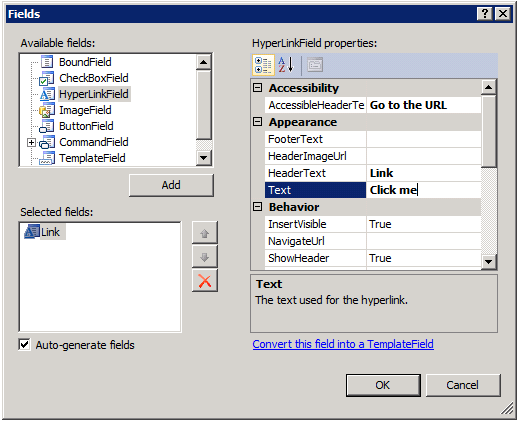Select the AccessibleHeaderText property name
The height and width of the screenshot is (423, 518).
point(315,105)
